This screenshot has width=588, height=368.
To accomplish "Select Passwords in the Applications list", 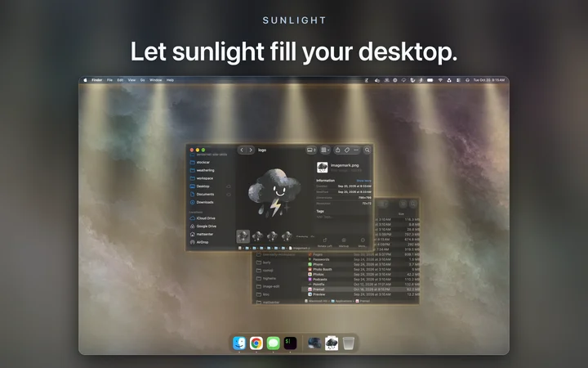I will point(318,259).
